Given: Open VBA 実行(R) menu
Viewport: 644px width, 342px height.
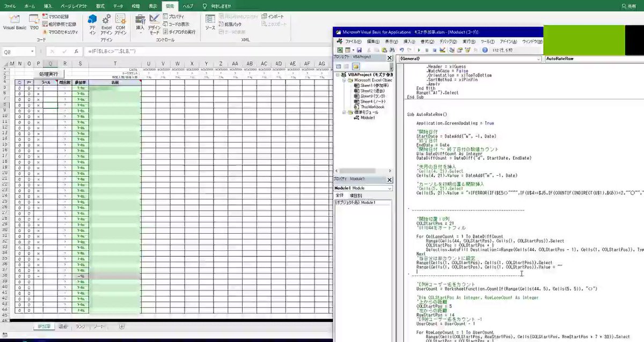Looking at the screenshot, I should 469,41.
